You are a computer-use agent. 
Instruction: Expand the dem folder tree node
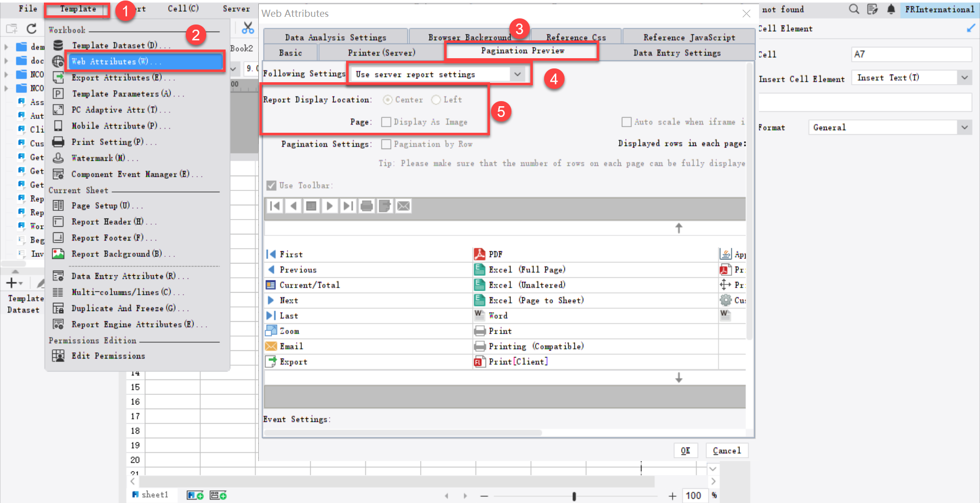pyautogui.click(x=6, y=47)
